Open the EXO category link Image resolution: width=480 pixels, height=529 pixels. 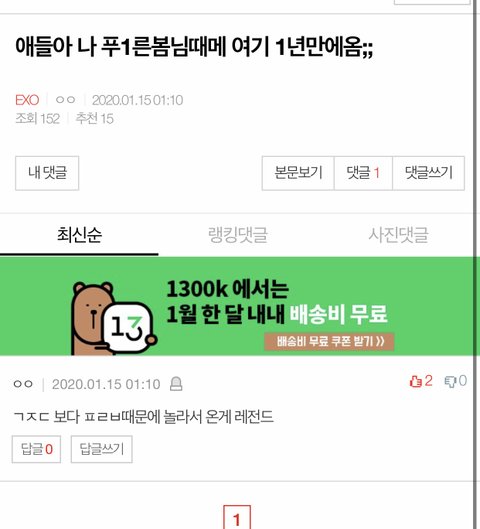pyautogui.click(x=27, y=100)
